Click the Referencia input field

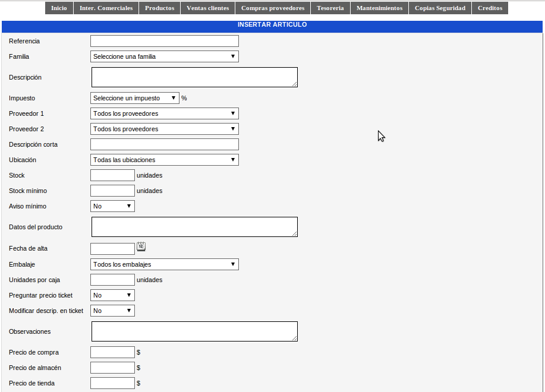click(x=164, y=40)
